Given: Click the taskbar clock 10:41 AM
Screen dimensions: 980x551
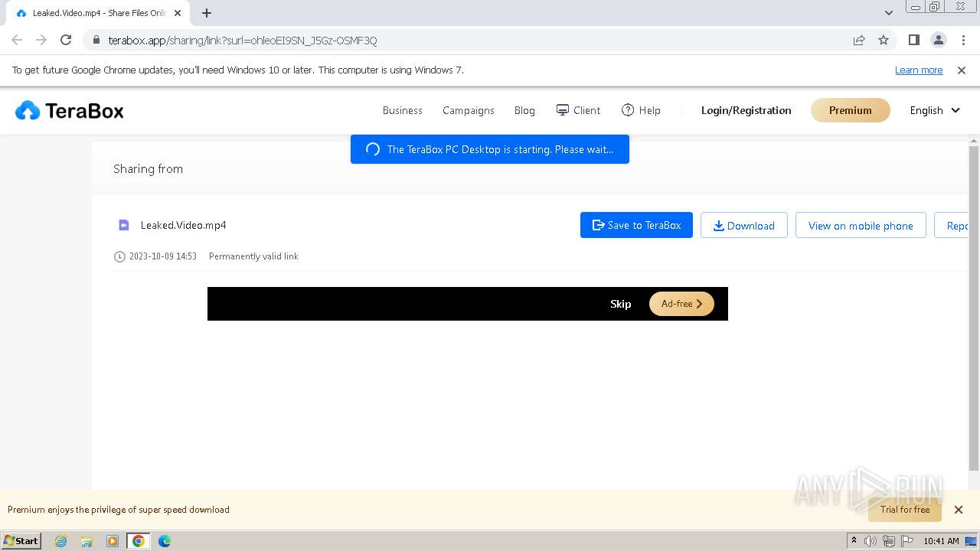Looking at the screenshot, I should tap(941, 541).
